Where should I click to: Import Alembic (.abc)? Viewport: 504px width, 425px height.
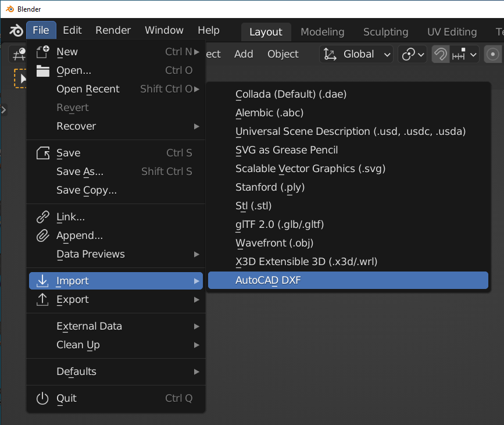pos(348,113)
